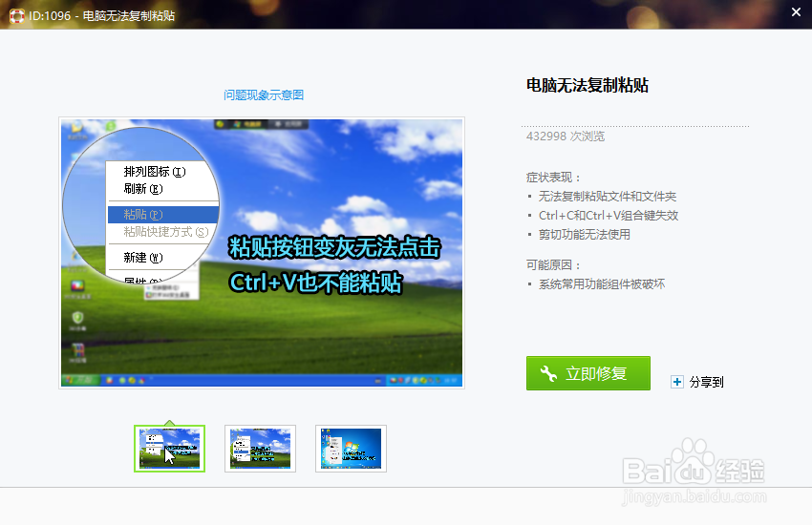Click the 剪切功能无法使用 symptom line
This screenshot has width=812, height=525.
(x=584, y=235)
